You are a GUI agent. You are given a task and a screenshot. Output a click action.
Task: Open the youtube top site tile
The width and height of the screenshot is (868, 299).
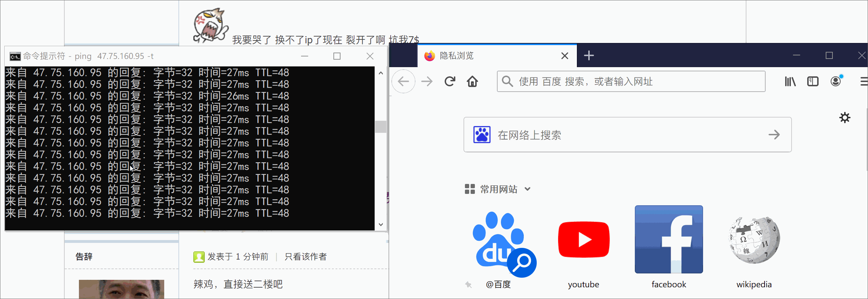584,248
